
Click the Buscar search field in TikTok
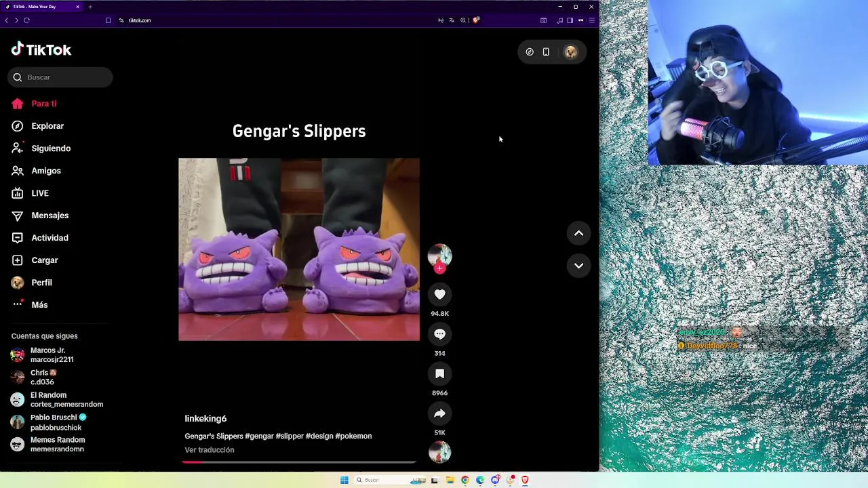60,77
